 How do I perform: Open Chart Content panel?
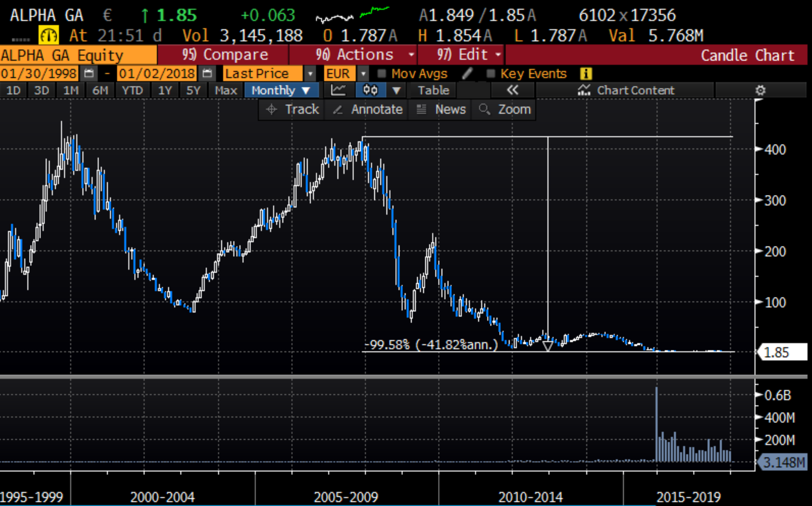coord(626,90)
